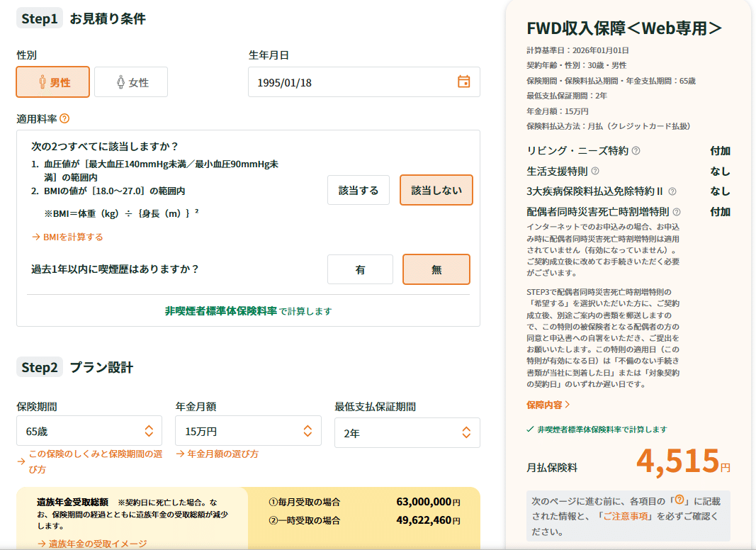Open the 保険期間 dropdown showing 65歳
The height and width of the screenshot is (550, 756).
(x=89, y=430)
